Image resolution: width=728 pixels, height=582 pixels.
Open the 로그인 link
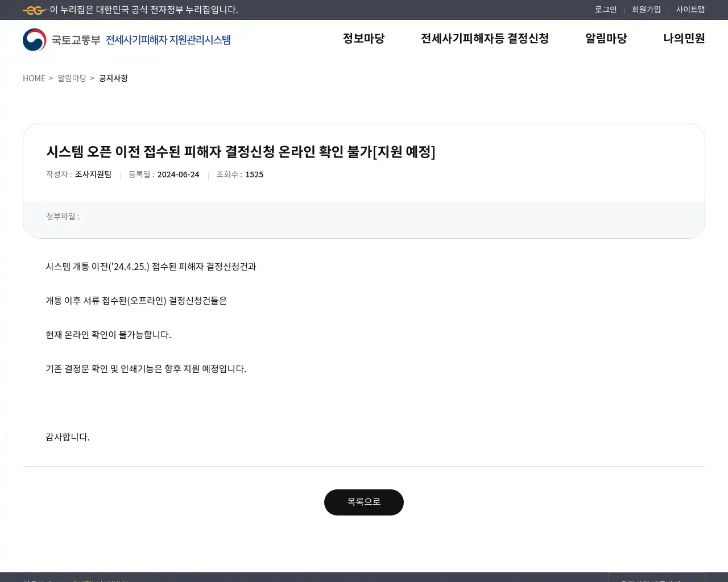click(606, 10)
